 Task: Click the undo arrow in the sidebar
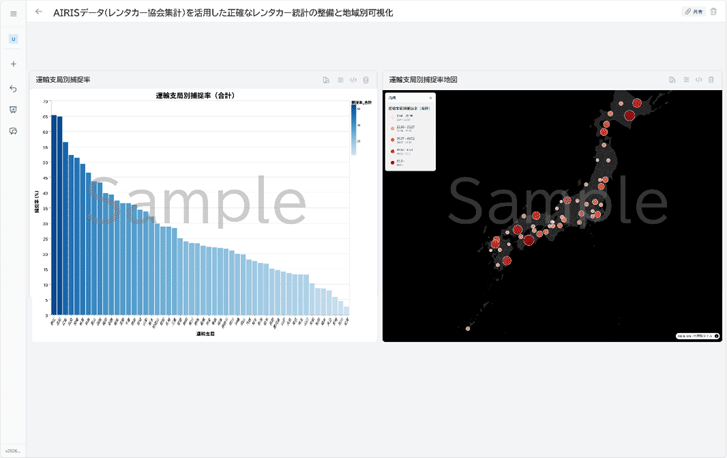click(13, 89)
